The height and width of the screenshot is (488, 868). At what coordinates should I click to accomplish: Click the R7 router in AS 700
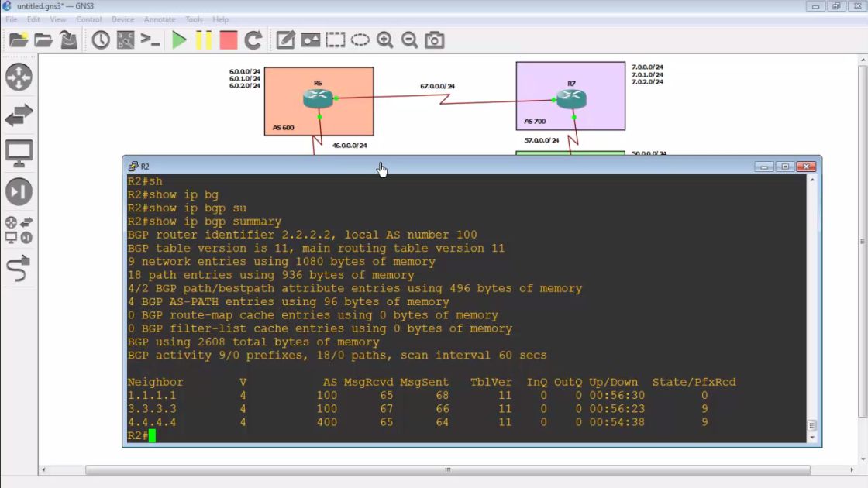[571, 99]
